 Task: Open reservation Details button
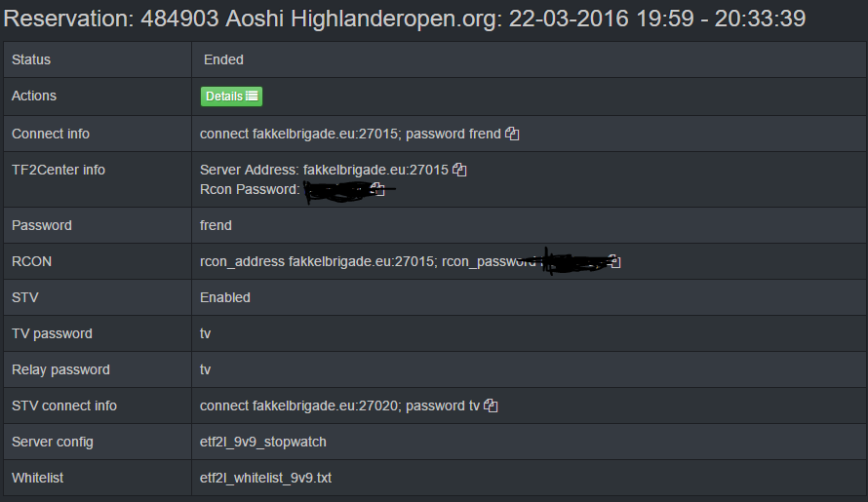click(x=231, y=97)
